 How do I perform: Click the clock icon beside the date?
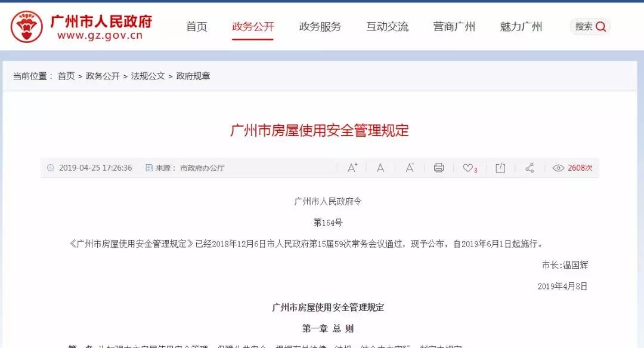pyautogui.click(x=51, y=168)
